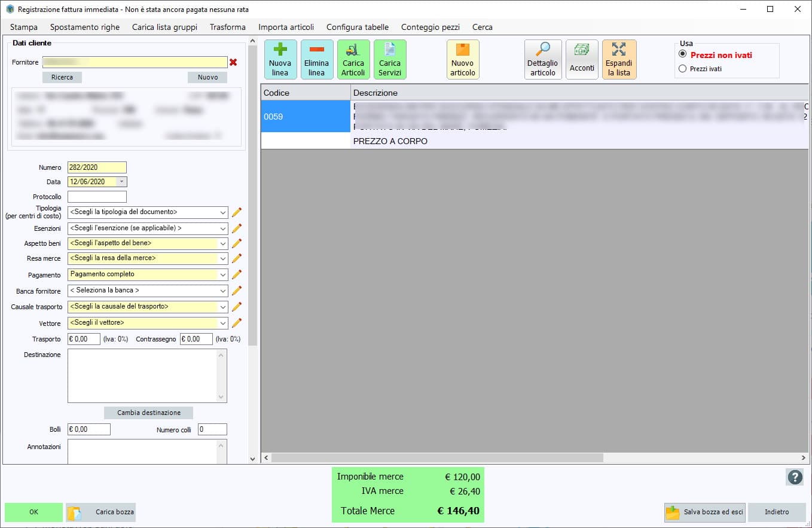This screenshot has height=528, width=812.
Task: Open Carica Articoli forklift button
Action: pos(353,60)
